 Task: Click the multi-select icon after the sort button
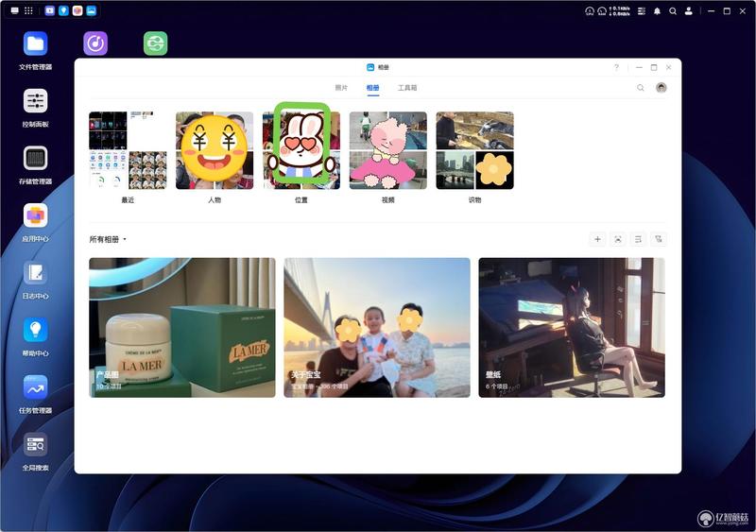point(659,239)
